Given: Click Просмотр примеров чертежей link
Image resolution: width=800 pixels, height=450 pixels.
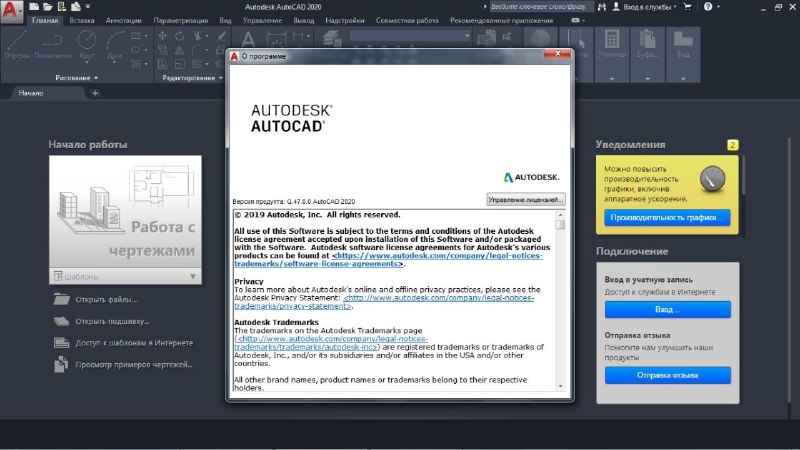Looking at the screenshot, I should [134, 364].
